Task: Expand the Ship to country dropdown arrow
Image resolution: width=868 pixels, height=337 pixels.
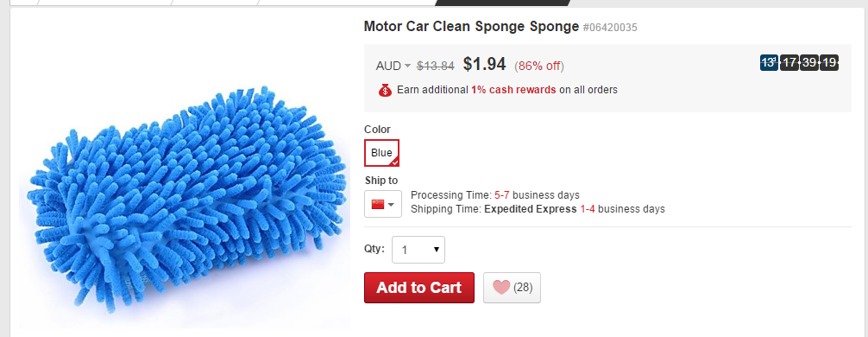Action: [x=392, y=205]
